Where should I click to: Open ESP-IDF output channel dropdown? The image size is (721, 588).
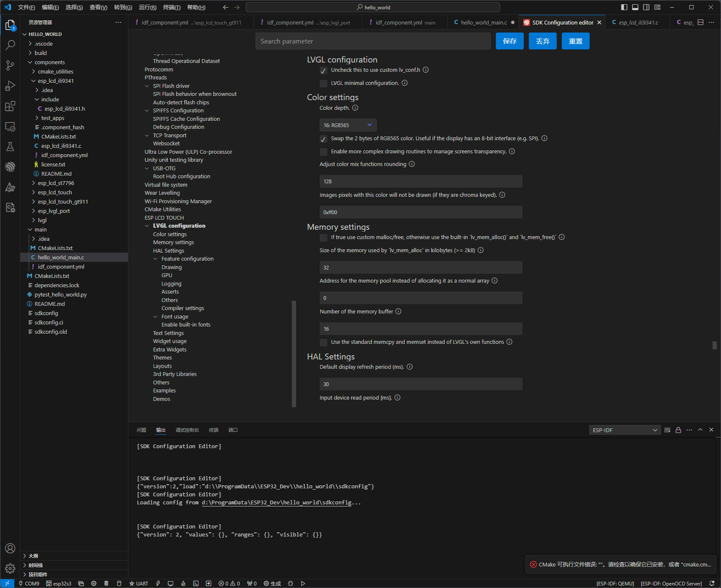click(625, 430)
